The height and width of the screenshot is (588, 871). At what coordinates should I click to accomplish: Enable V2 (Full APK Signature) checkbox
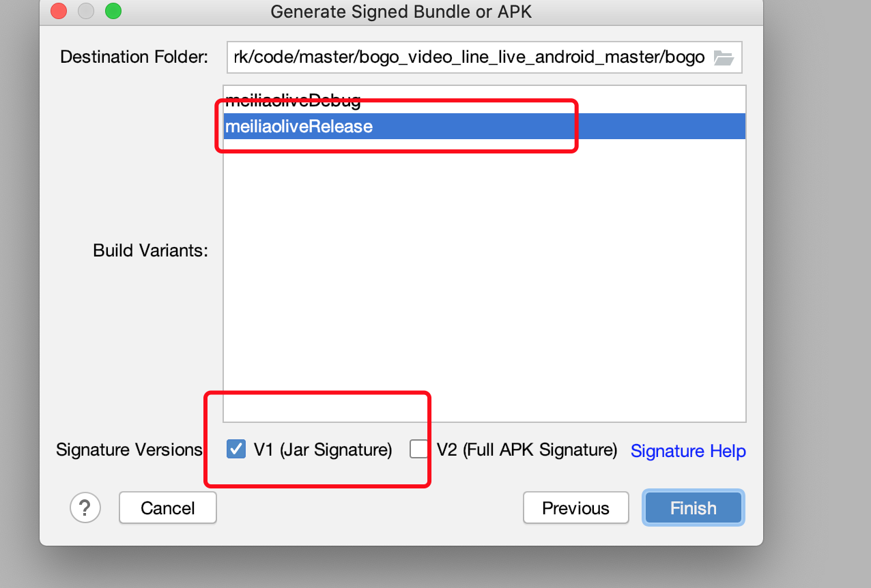tap(418, 449)
